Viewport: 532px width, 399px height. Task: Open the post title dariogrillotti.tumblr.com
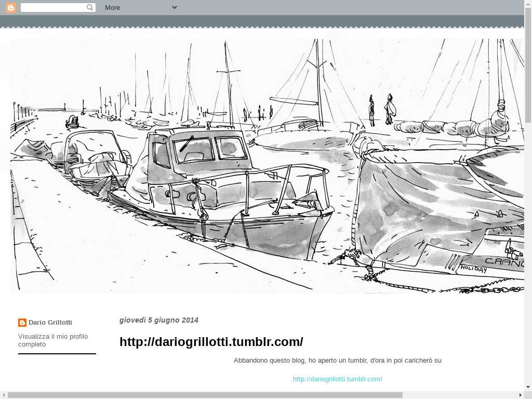point(211,342)
